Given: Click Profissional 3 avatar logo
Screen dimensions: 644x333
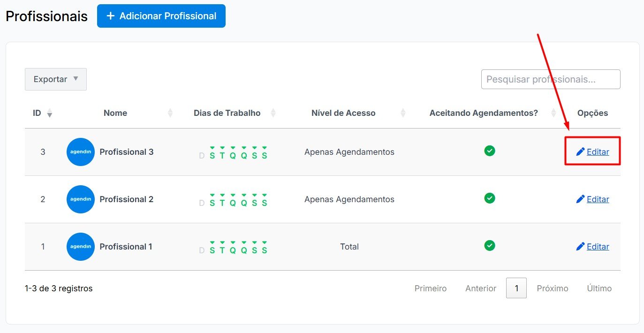Looking at the screenshot, I should (81, 152).
